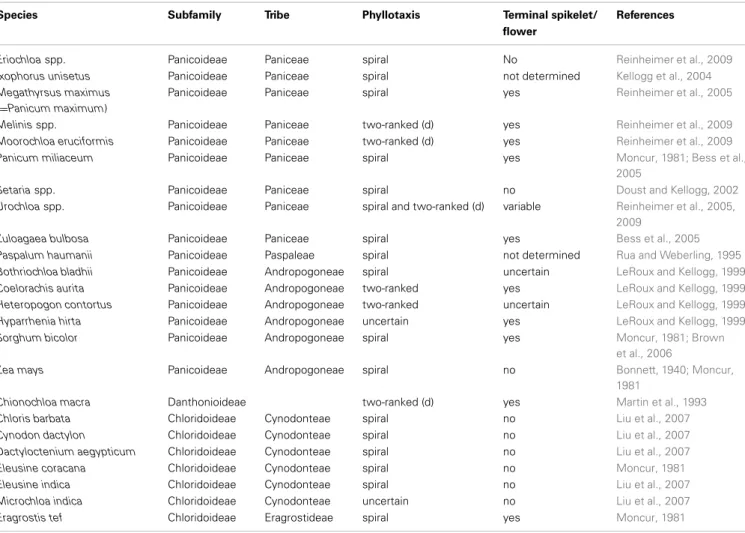Select the Tribe column header
The height and width of the screenshot is (533, 745).
coord(277,15)
